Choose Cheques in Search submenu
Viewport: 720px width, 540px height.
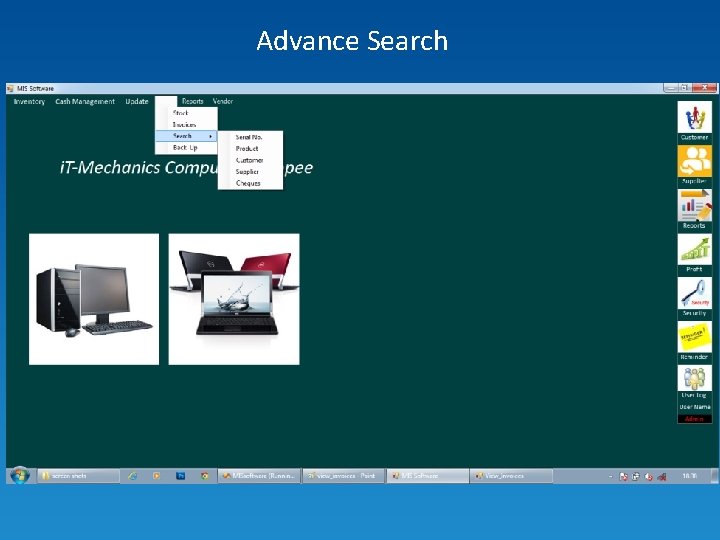point(250,183)
